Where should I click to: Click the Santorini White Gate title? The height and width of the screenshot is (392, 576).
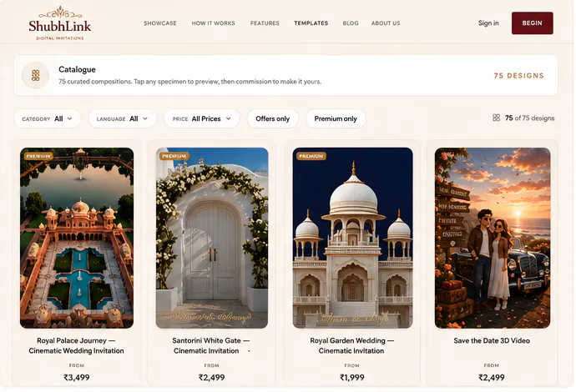(x=211, y=346)
